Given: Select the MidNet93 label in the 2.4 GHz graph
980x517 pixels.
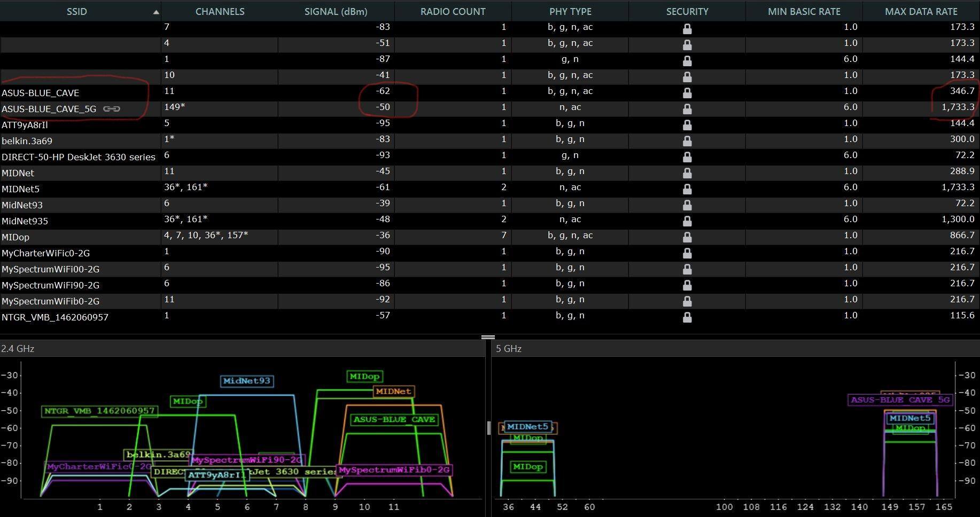Looking at the screenshot, I should (x=247, y=381).
